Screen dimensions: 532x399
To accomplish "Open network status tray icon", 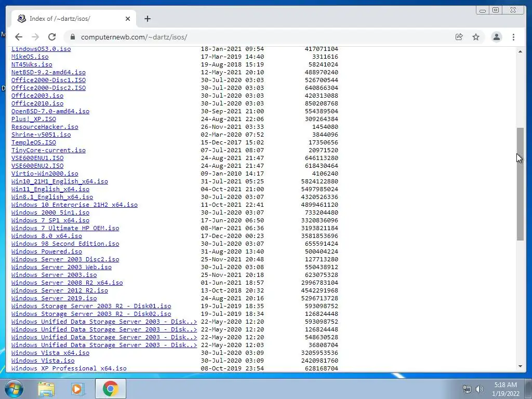I will (x=467, y=389).
